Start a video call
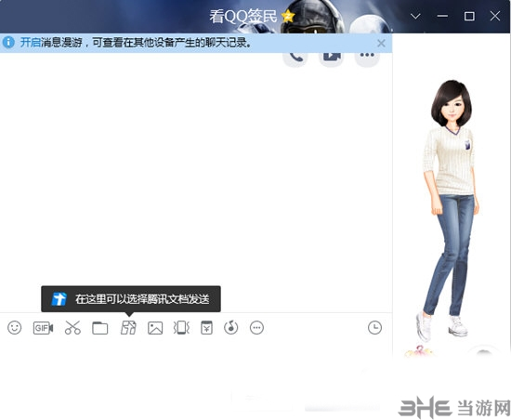The height and width of the screenshot is (420, 511). (x=332, y=58)
